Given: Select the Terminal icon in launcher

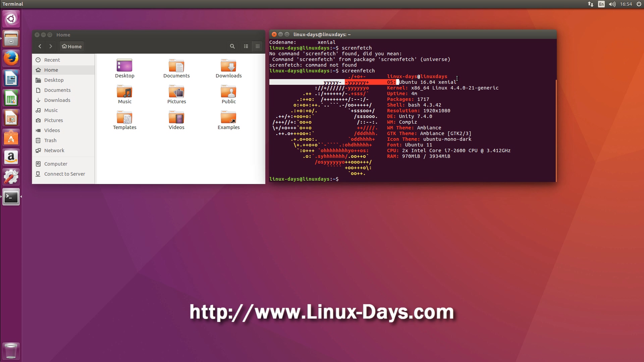Looking at the screenshot, I should pyautogui.click(x=11, y=197).
